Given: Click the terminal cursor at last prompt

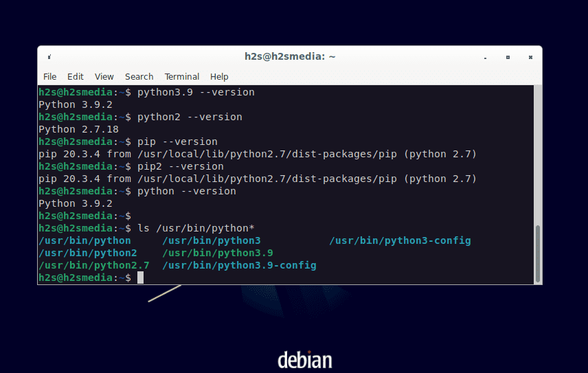Looking at the screenshot, I should click(140, 278).
